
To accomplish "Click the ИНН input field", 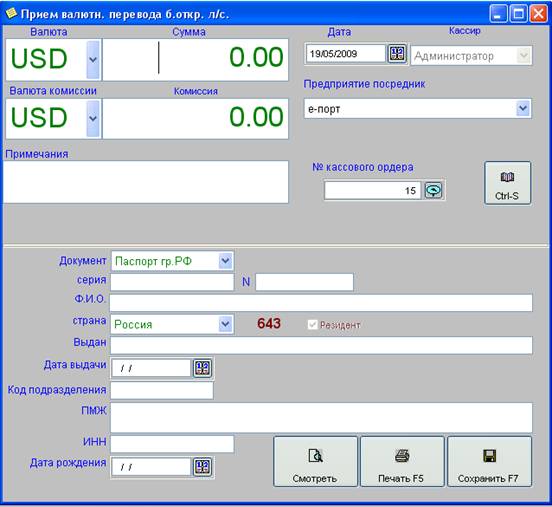I will click(x=172, y=444).
